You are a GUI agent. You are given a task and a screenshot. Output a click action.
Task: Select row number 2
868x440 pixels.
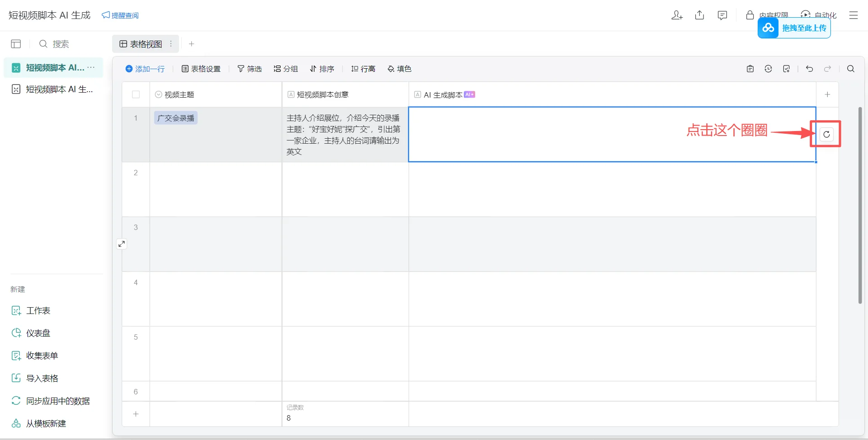(x=136, y=173)
